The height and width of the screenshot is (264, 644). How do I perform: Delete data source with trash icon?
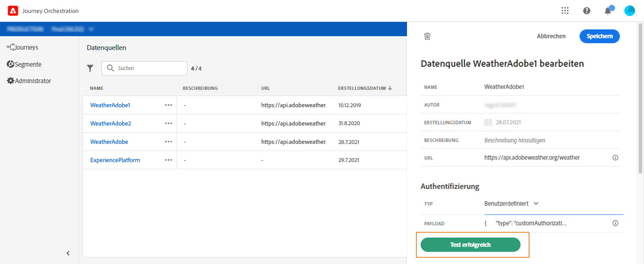coord(427,36)
